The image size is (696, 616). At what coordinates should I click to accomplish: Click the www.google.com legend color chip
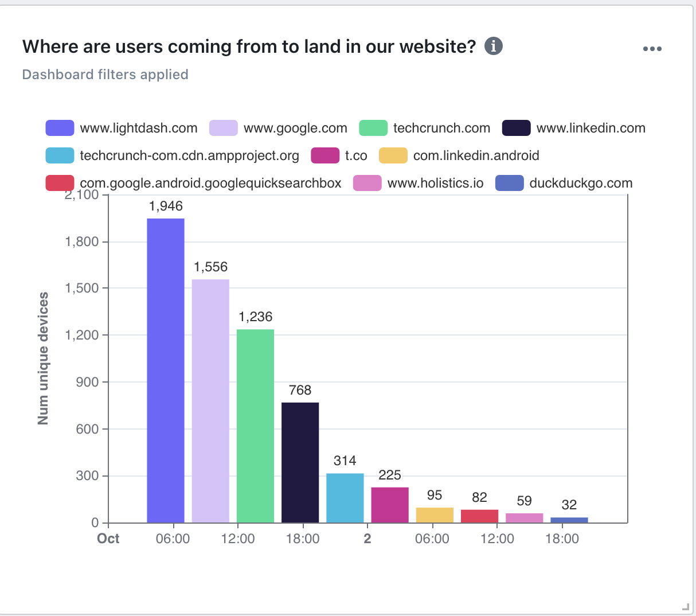point(224,127)
